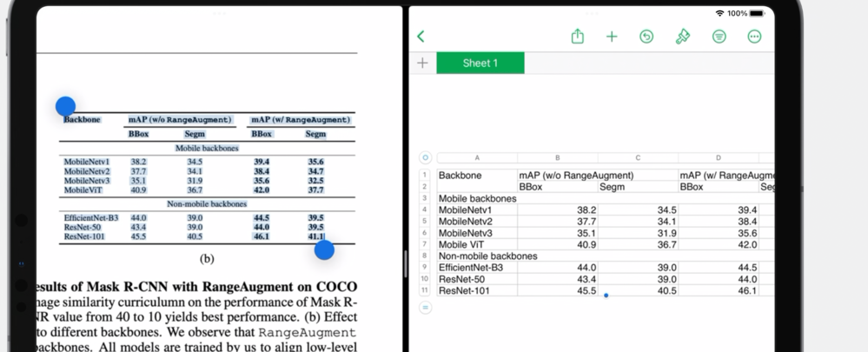Select row 4 header in spreadsheet
868x352 pixels.
(x=425, y=209)
